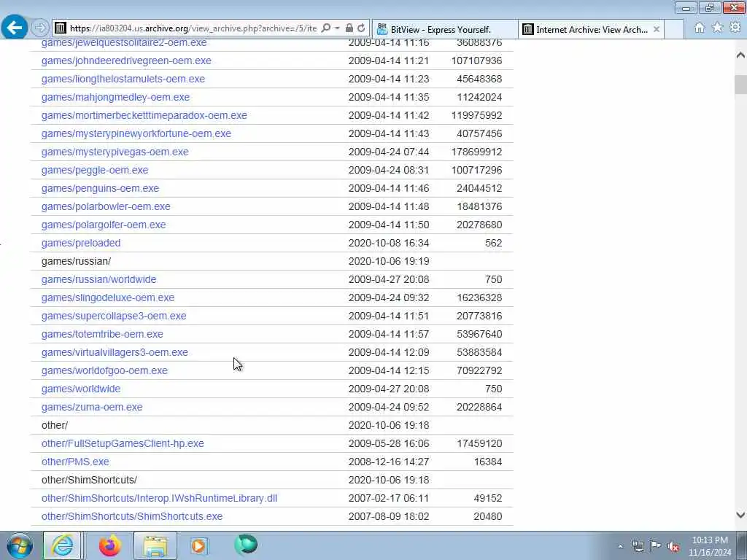Go back with the browser back arrow

point(15,28)
